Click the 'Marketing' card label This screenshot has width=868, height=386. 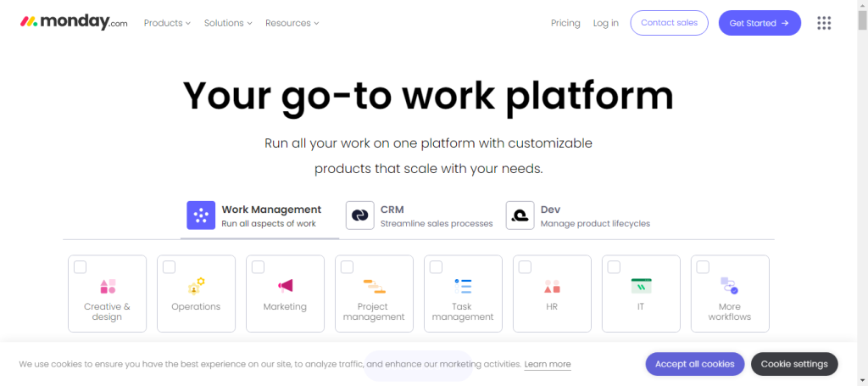click(x=285, y=307)
